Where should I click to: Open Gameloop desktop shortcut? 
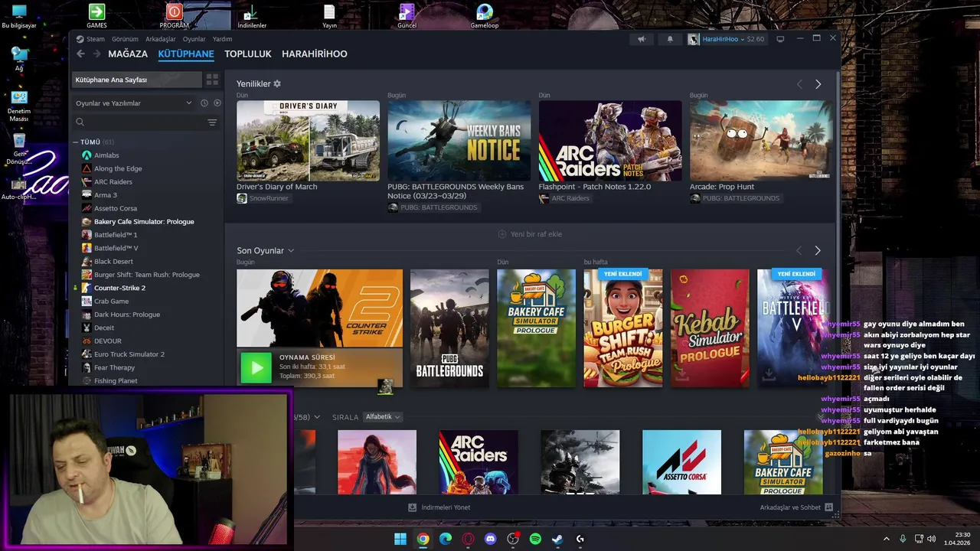click(485, 16)
